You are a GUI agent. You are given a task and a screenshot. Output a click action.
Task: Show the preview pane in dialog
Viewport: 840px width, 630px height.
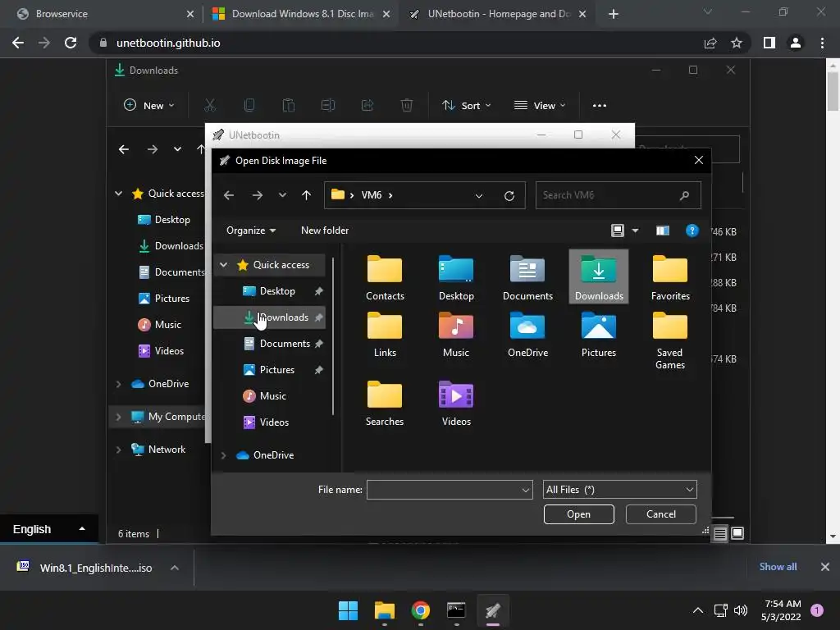(x=663, y=231)
